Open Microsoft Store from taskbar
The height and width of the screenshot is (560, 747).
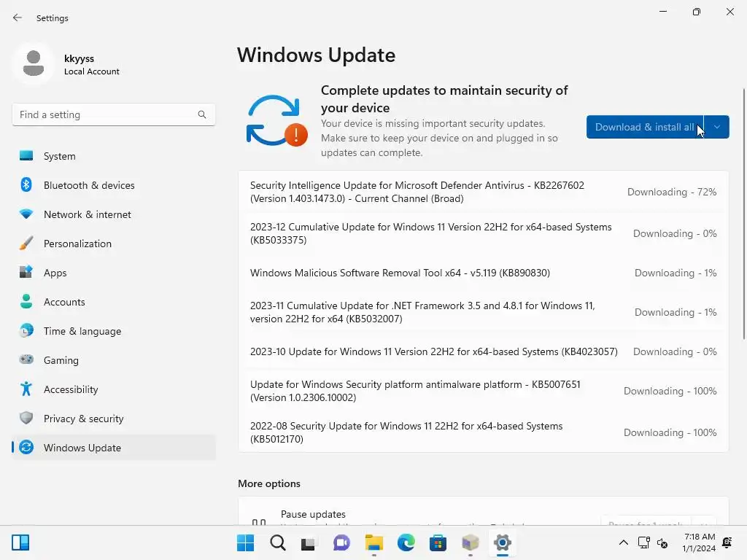pyautogui.click(x=438, y=542)
